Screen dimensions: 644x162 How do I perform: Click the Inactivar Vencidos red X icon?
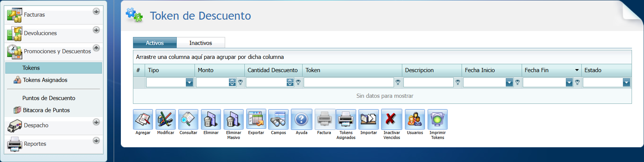click(392, 119)
